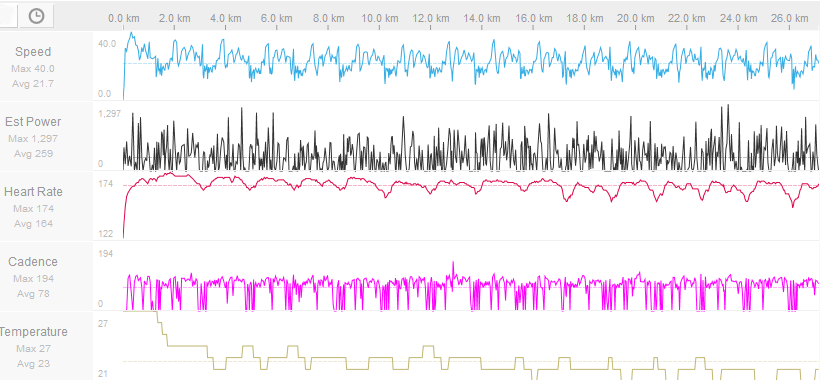Click the Heart Rate chart label
The height and width of the screenshot is (380, 820).
point(33,192)
